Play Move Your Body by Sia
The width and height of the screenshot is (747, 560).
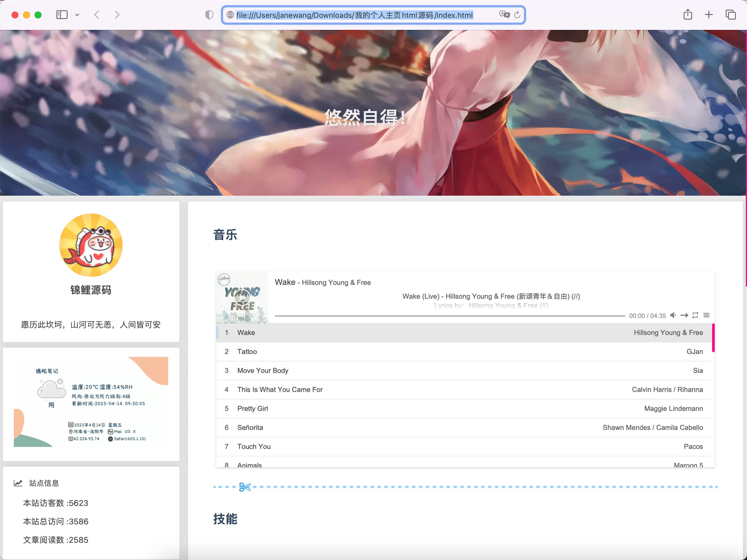click(x=464, y=371)
